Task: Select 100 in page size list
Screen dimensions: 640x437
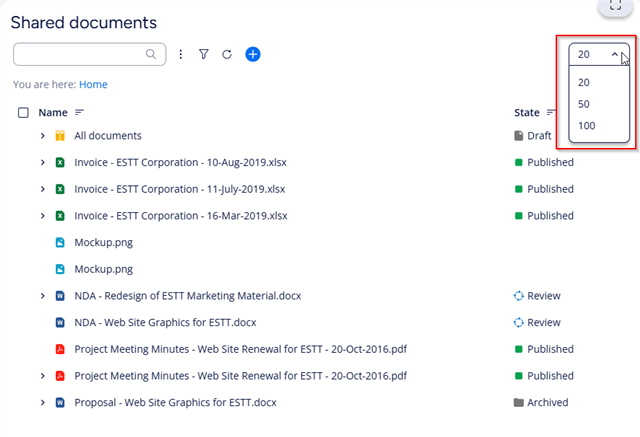Action: pos(587,126)
